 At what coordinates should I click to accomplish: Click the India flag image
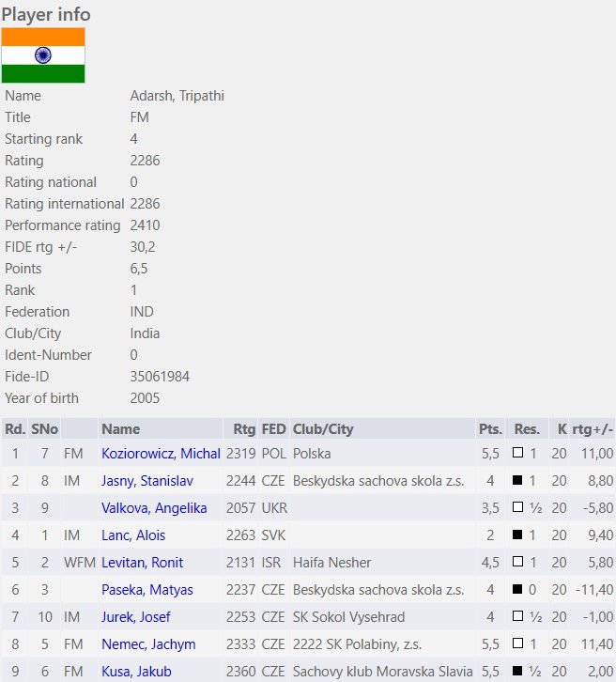click(43, 55)
